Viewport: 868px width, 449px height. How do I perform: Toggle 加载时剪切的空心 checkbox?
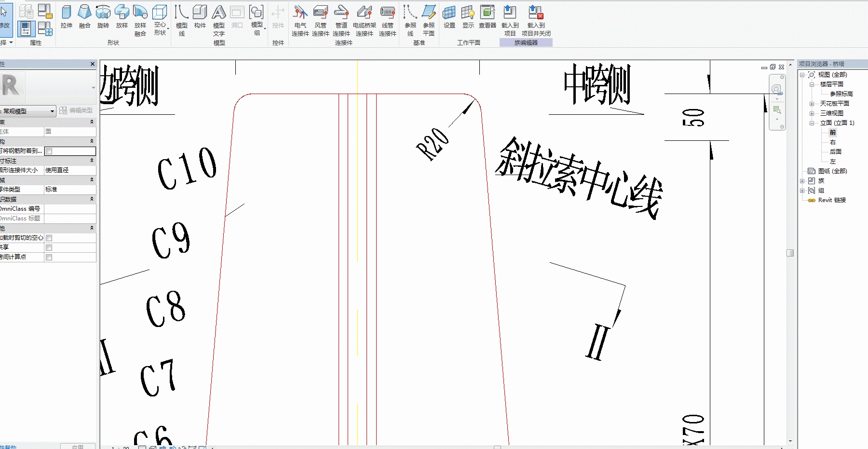49,238
